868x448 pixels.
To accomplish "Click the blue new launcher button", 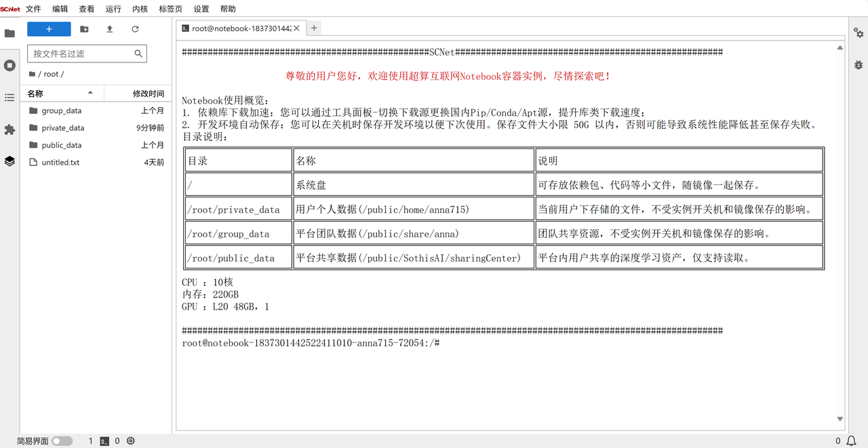I will point(49,29).
